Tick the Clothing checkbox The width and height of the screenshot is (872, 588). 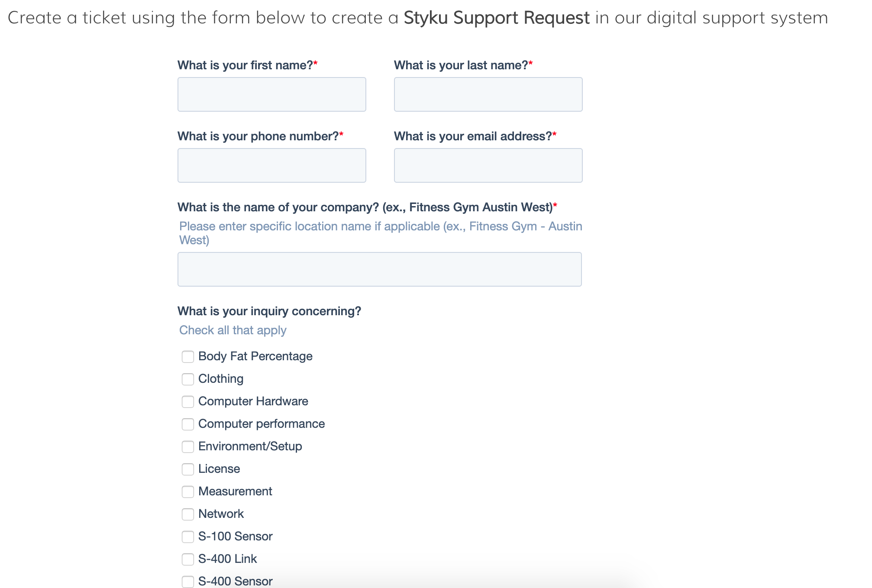[188, 379]
